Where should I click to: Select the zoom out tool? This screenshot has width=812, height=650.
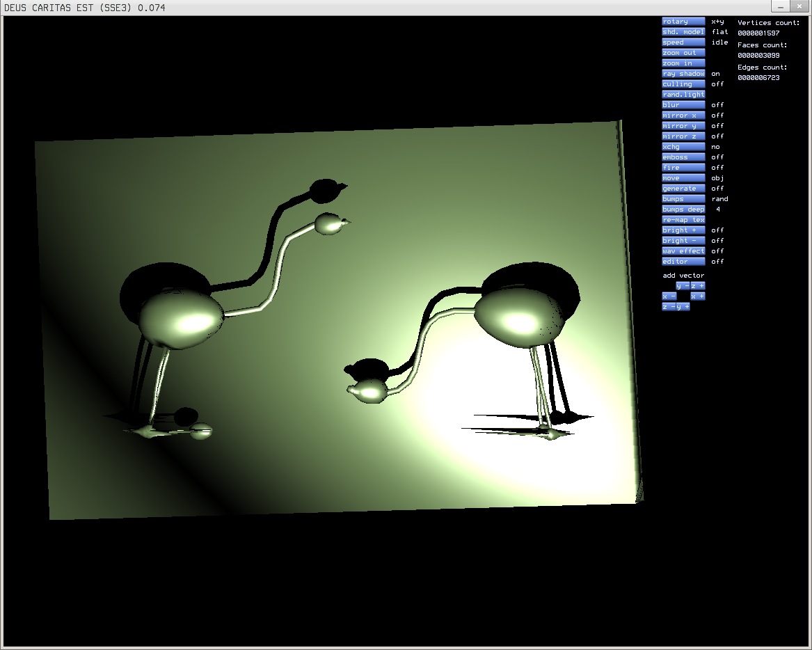point(682,52)
